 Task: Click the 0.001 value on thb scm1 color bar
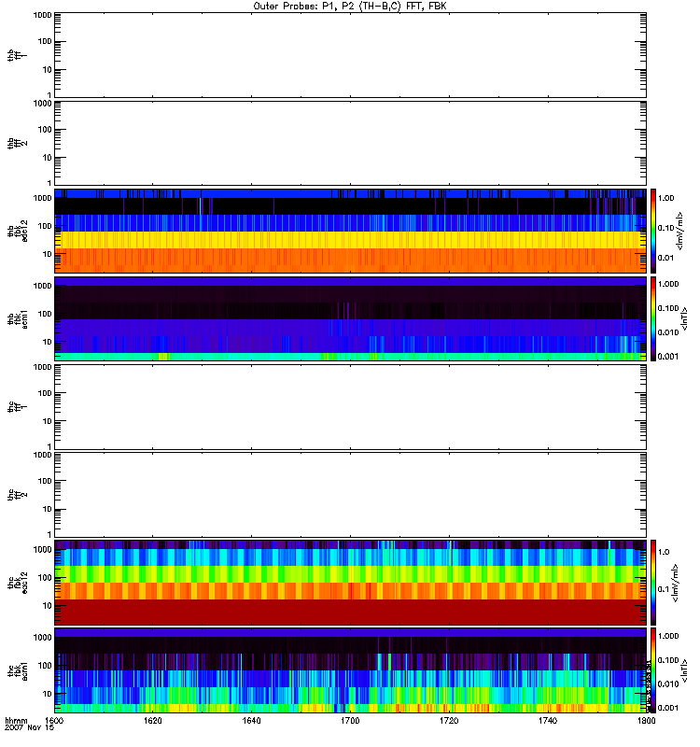(668, 357)
